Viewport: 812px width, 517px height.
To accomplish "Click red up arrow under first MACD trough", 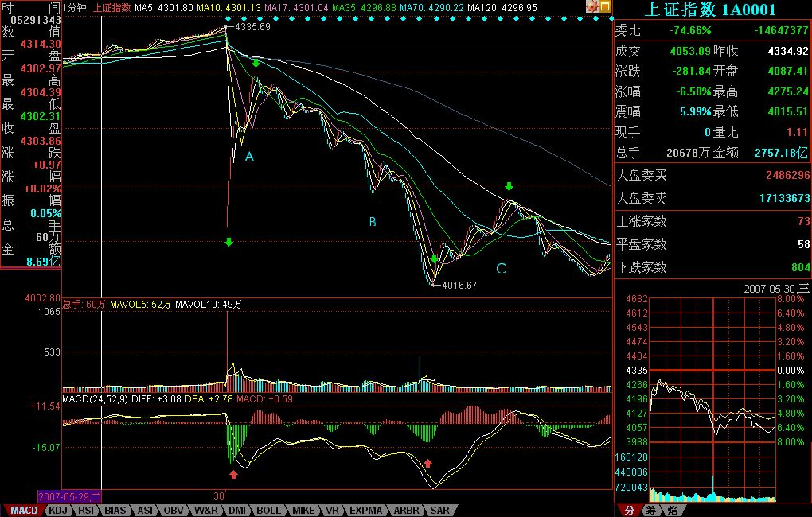I will tap(233, 474).
